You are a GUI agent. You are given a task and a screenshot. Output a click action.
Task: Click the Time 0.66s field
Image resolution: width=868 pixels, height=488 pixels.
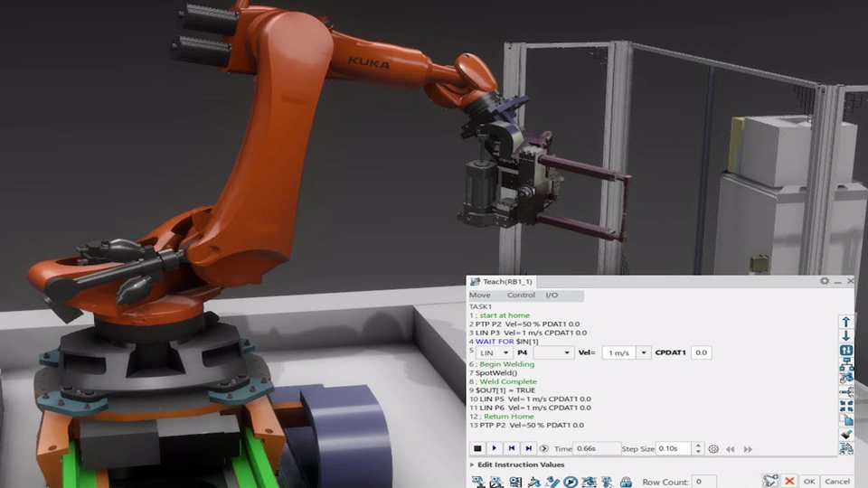pos(596,449)
